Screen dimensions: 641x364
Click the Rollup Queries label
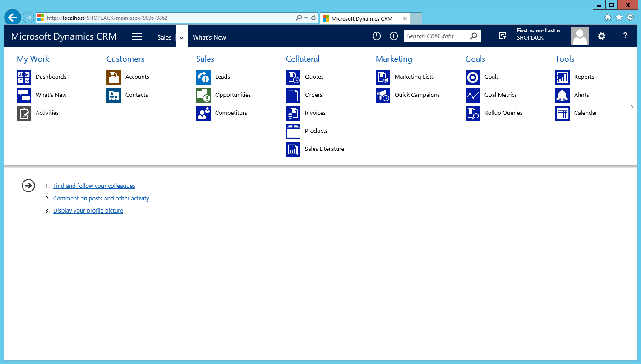tap(503, 113)
